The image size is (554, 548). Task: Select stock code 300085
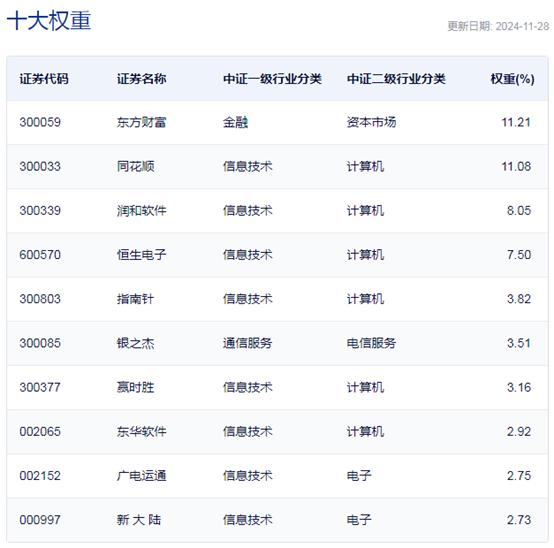pyautogui.click(x=40, y=343)
